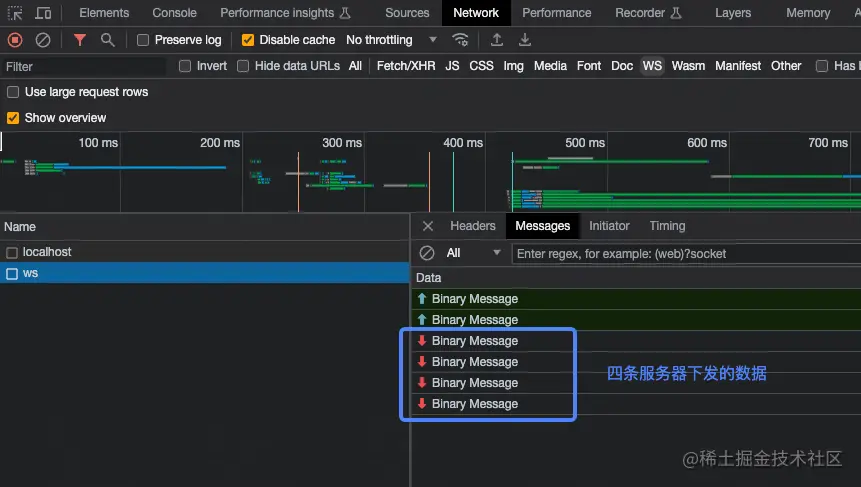This screenshot has width=861, height=487.
Task: Filter by Fetch/XHR requests
Action: click(406, 66)
